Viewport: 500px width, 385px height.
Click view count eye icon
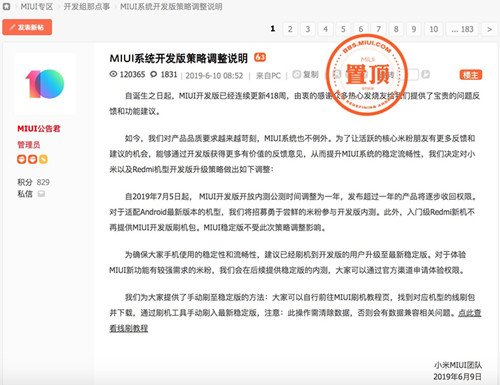click(x=114, y=74)
